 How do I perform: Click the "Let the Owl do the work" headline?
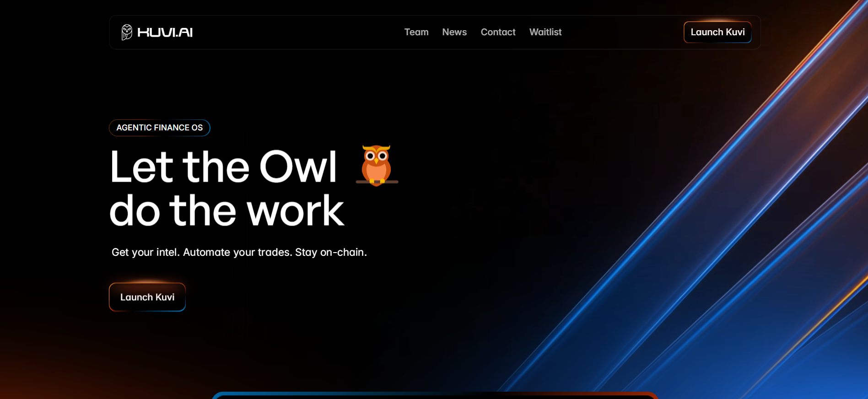(x=227, y=188)
